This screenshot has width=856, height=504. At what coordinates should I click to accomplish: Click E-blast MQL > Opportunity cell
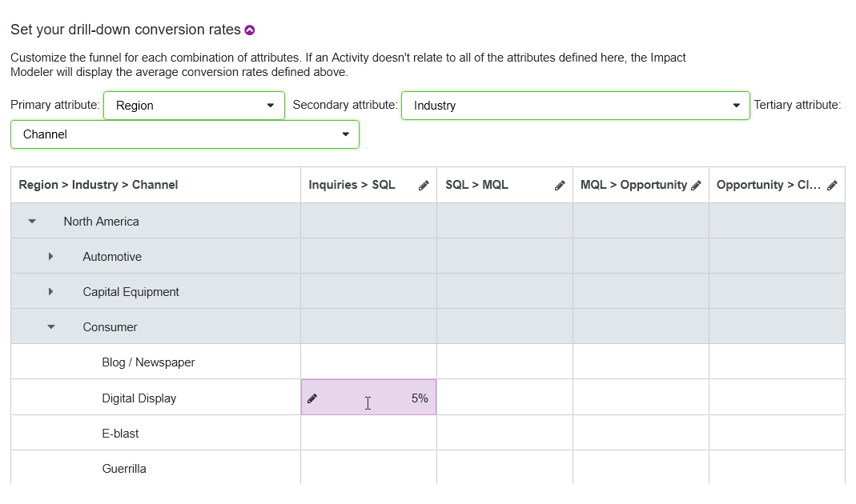tap(641, 434)
